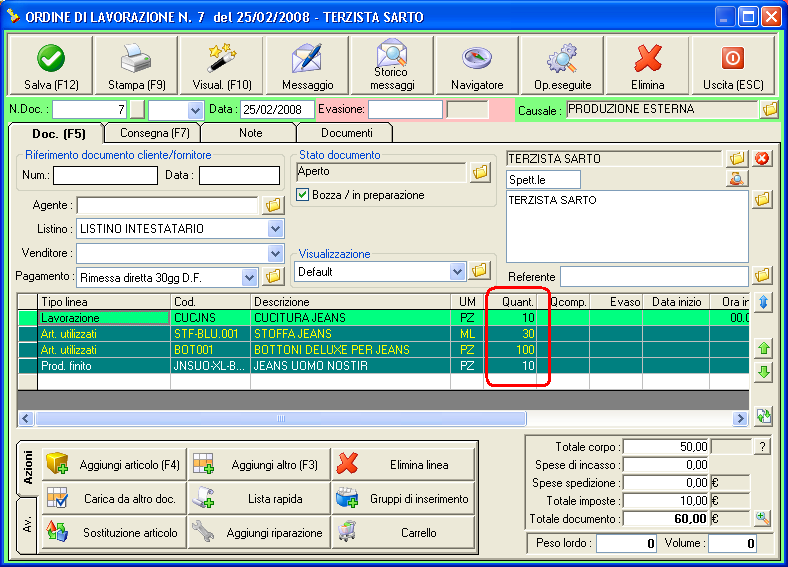Click the Salva (F12) save icon
This screenshot has height=567, width=788.
pos(50,66)
